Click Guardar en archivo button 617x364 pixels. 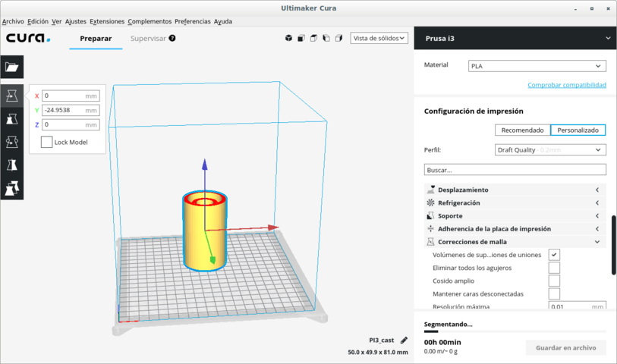(x=566, y=348)
